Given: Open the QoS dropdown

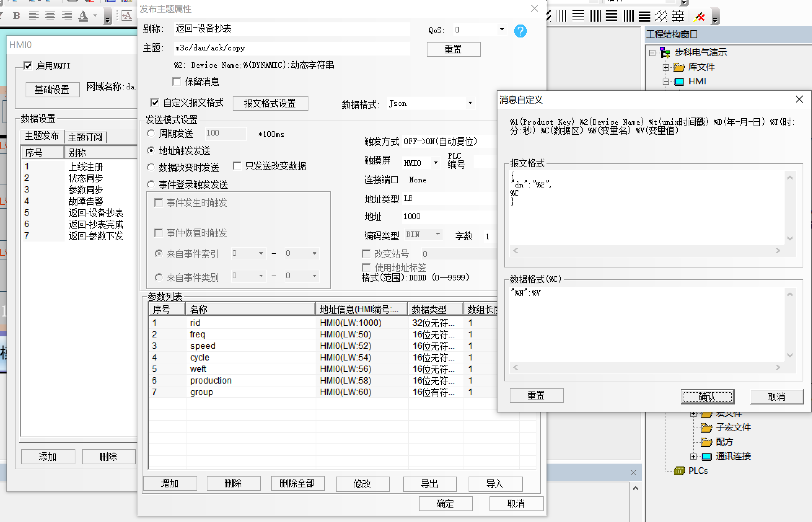Looking at the screenshot, I should [x=502, y=29].
